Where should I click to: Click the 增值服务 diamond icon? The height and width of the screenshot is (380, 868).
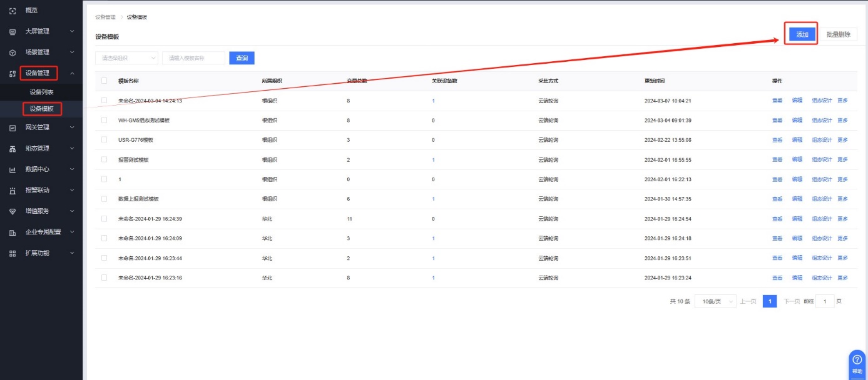(x=13, y=211)
